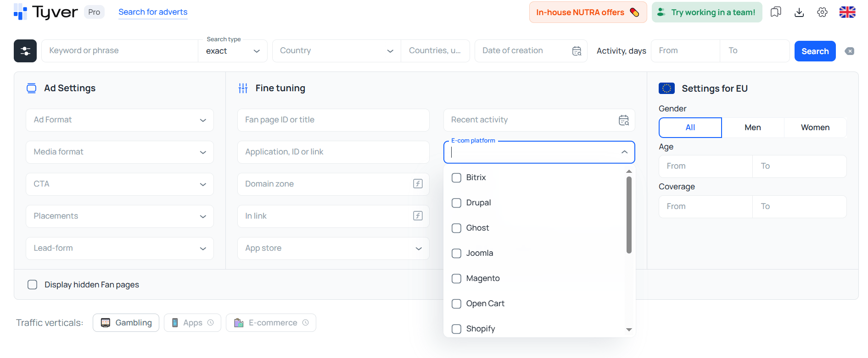Image resolution: width=868 pixels, height=358 pixels.
Task: Expand the Placements dropdown
Action: click(120, 216)
